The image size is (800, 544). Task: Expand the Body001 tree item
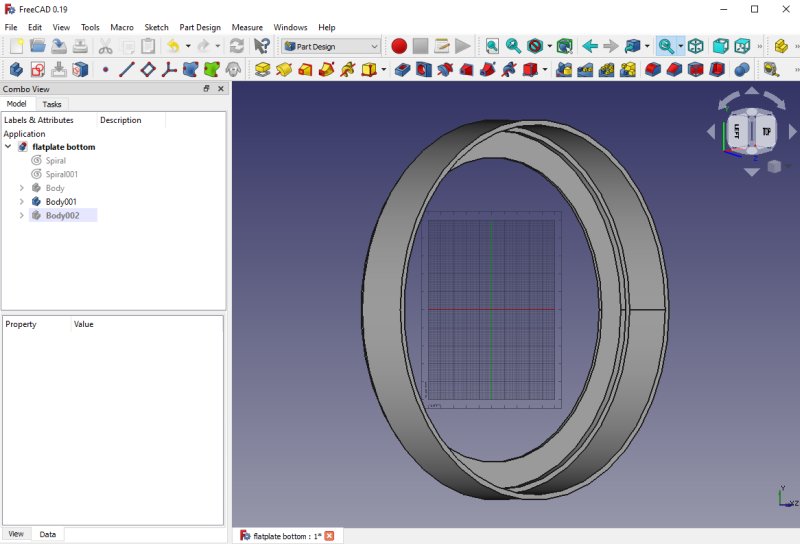[x=21, y=202]
